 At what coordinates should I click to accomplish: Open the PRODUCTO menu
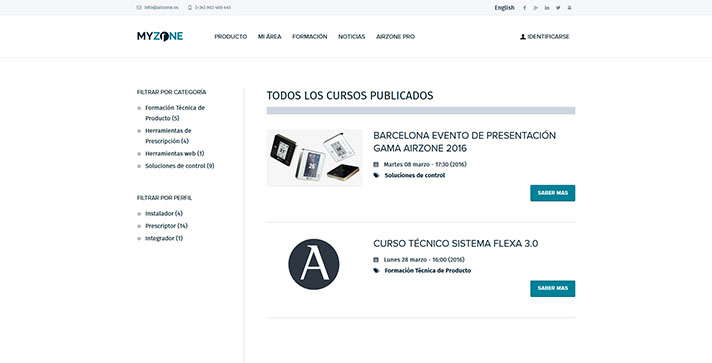231,37
